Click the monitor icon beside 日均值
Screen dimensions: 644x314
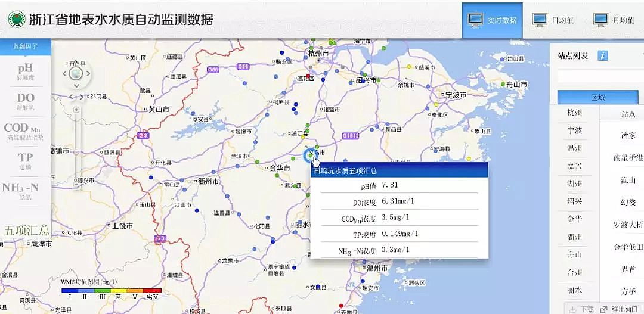tap(539, 20)
